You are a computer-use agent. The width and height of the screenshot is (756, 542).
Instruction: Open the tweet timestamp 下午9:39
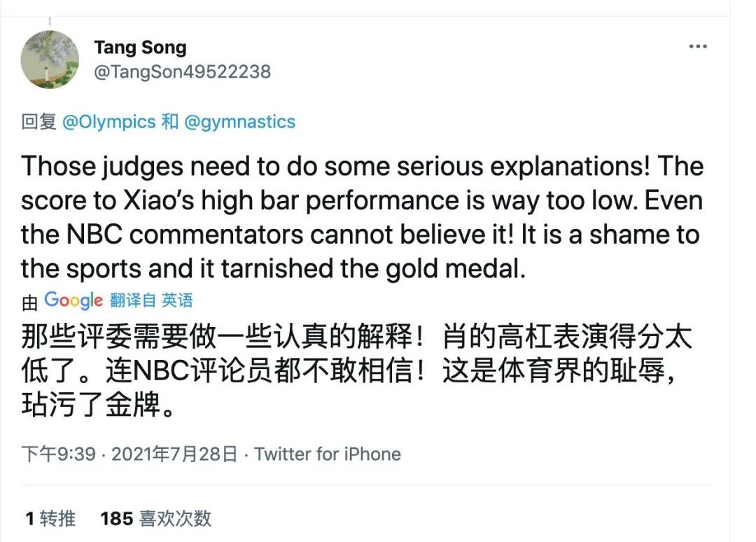click(57, 454)
